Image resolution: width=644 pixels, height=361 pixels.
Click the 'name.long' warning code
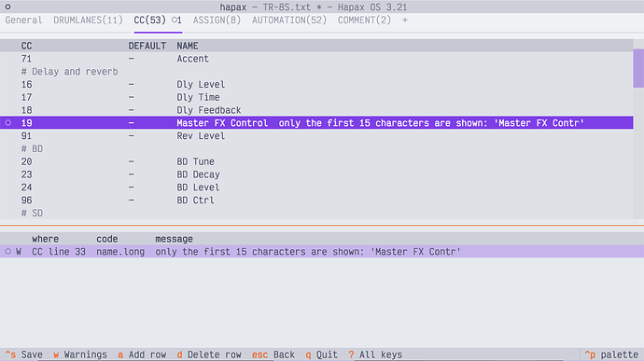coord(120,251)
